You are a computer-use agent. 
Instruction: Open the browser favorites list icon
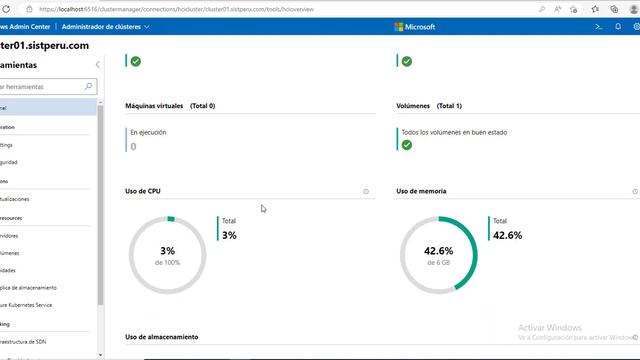point(595,9)
